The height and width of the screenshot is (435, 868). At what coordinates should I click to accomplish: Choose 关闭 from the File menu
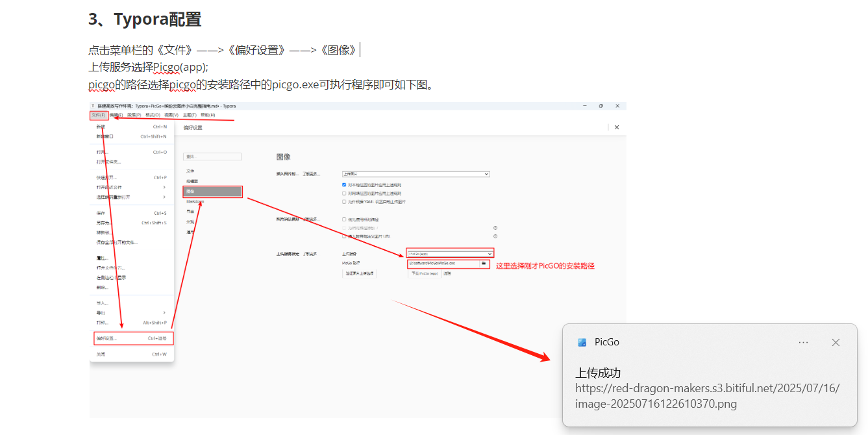[132, 354]
